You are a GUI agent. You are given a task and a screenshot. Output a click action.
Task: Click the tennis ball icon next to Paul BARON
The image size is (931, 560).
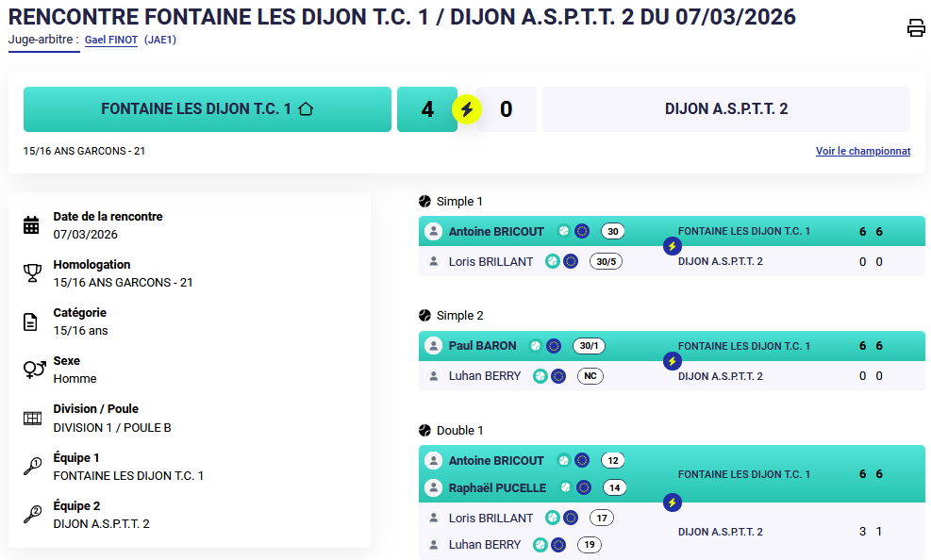[x=535, y=346]
